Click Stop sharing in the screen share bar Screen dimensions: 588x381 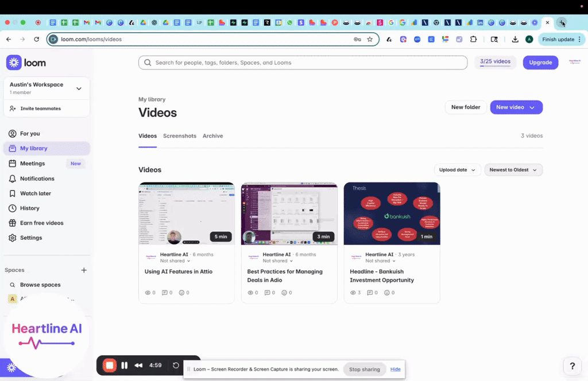click(x=365, y=370)
